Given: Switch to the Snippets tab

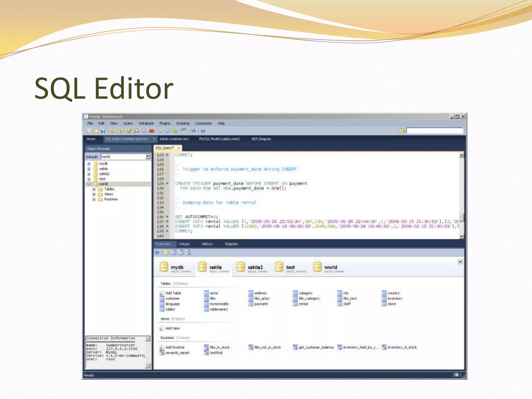Looking at the screenshot, I should 231,244.
